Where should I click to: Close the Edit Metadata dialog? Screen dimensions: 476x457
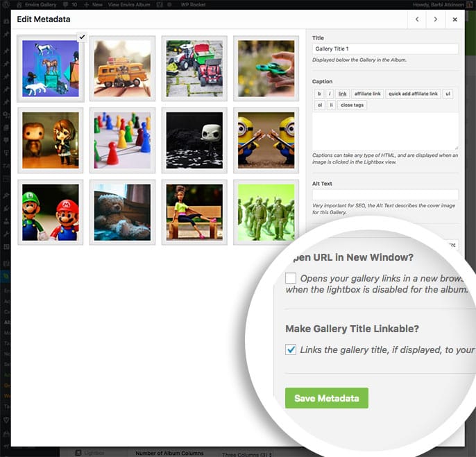(454, 19)
